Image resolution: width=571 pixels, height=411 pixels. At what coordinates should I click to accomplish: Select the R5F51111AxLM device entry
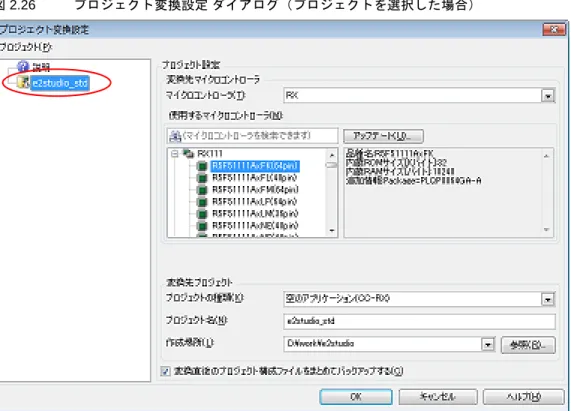pos(255,214)
